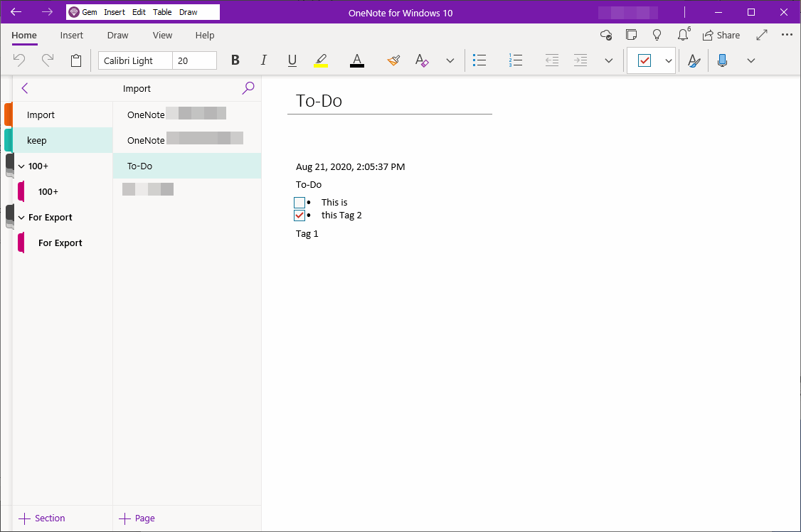This screenshot has width=801, height=532.
Task: Search notes with the magnifier icon
Action: point(248,87)
